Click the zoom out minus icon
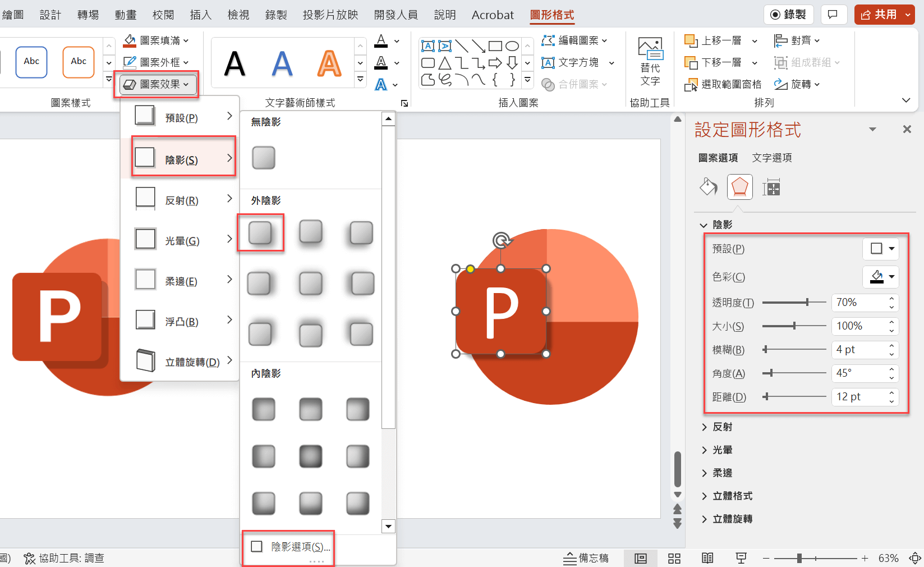The image size is (924, 567). click(766, 559)
